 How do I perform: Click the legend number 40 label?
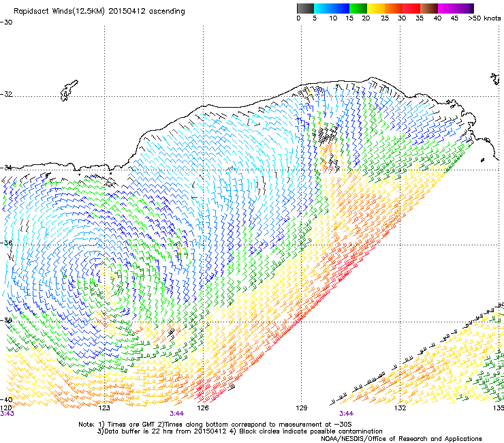click(437, 18)
